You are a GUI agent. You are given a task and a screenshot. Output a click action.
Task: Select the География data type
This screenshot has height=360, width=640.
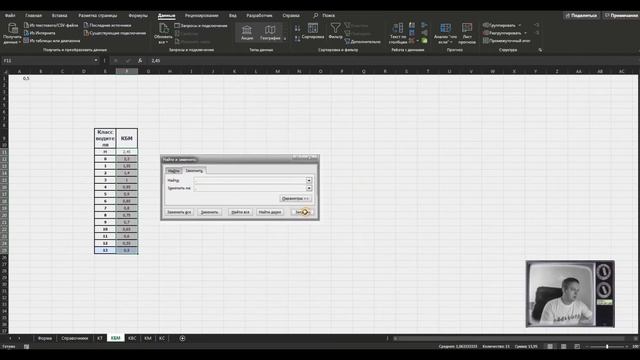click(270, 33)
